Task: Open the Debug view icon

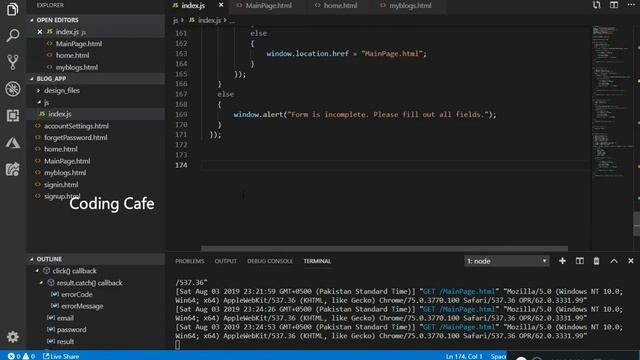Action: [x=13, y=89]
